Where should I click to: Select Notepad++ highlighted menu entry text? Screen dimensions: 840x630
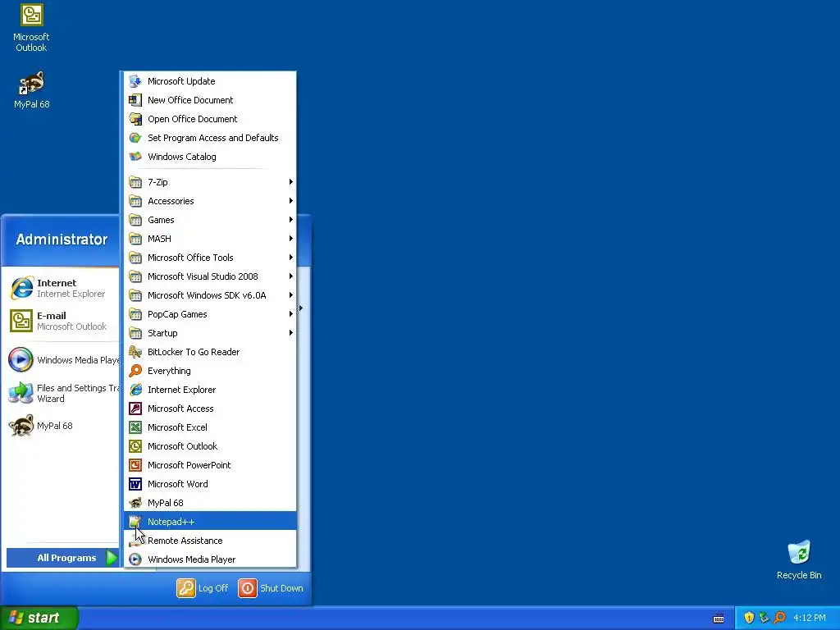pyautogui.click(x=171, y=522)
